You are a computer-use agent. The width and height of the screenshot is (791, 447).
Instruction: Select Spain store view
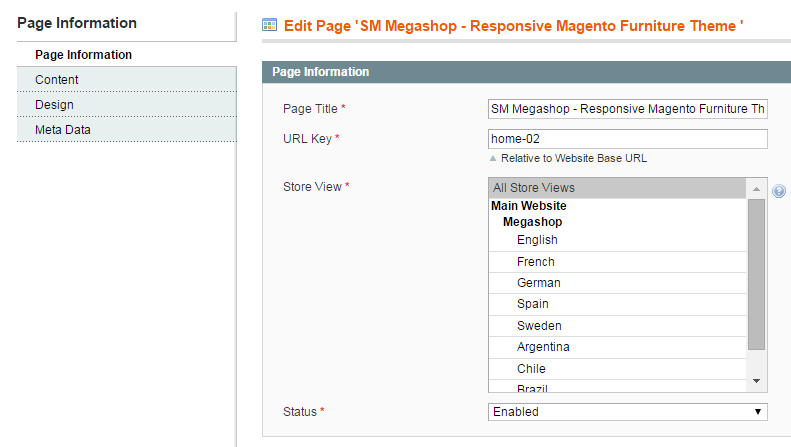pyautogui.click(x=617, y=304)
